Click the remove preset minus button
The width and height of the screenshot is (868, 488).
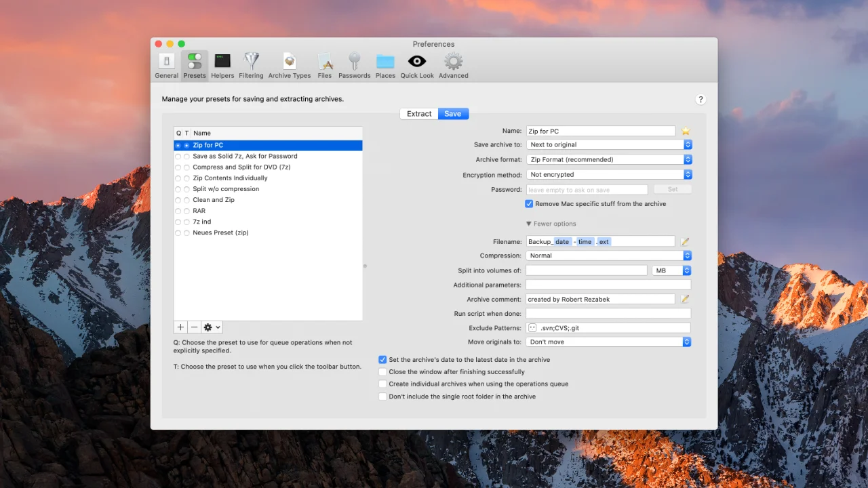click(194, 327)
